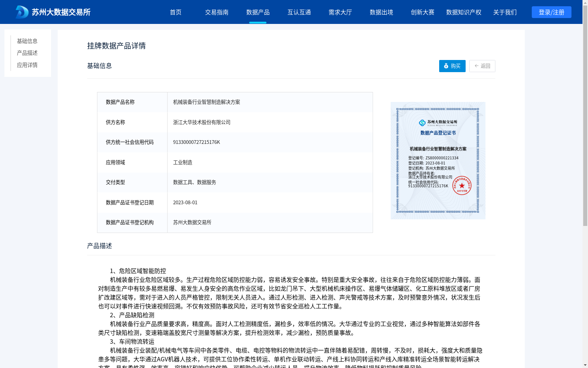The height and width of the screenshot is (368, 588).
Task: Click the 供方统一社会信用代码 label cell
Action: (x=132, y=142)
